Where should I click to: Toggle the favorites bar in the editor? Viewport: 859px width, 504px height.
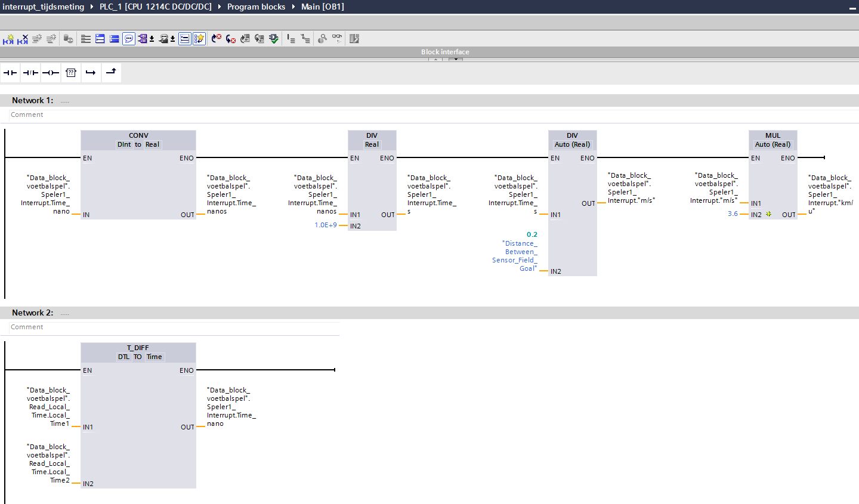pos(199,39)
